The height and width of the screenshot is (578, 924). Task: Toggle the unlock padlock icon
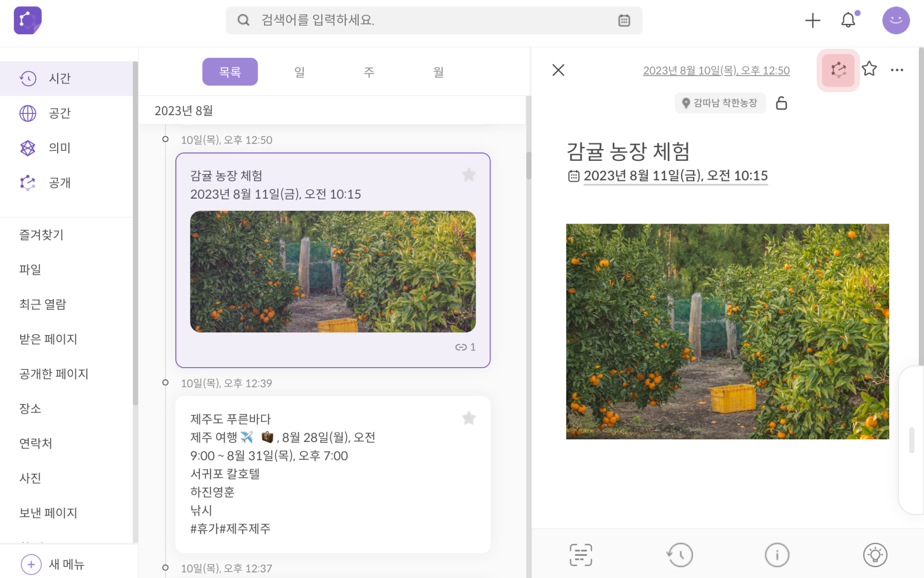click(x=781, y=103)
